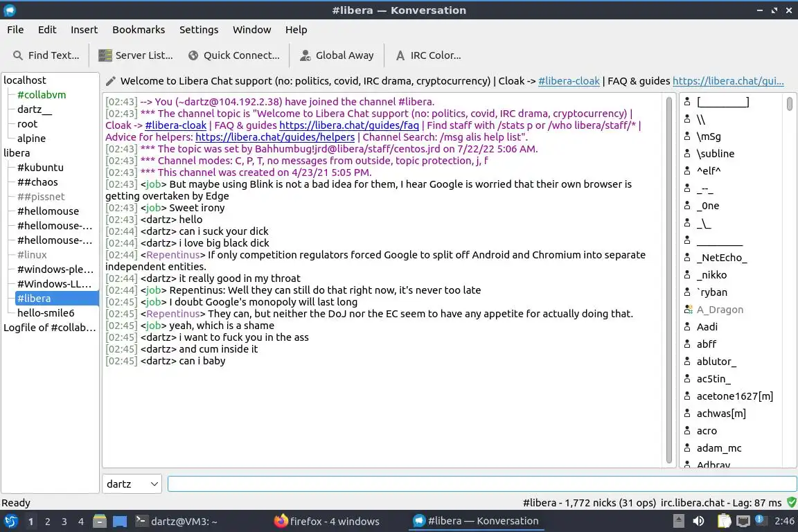
Task: Follow the #libera-cloak link in topic bar
Action: click(x=569, y=81)
